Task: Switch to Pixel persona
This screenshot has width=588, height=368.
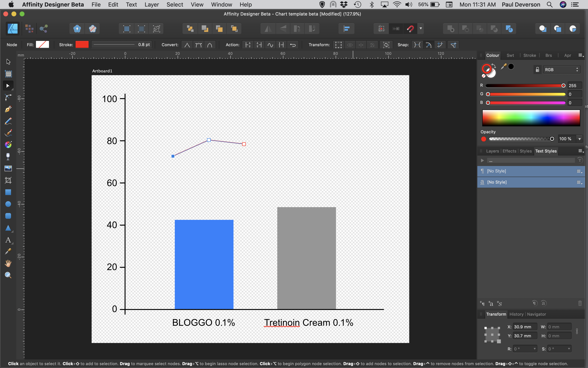Action: tap(29, 29)
